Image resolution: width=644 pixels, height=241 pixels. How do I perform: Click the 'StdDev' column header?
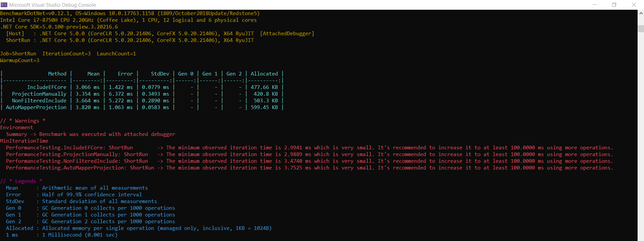coord(160,74)
